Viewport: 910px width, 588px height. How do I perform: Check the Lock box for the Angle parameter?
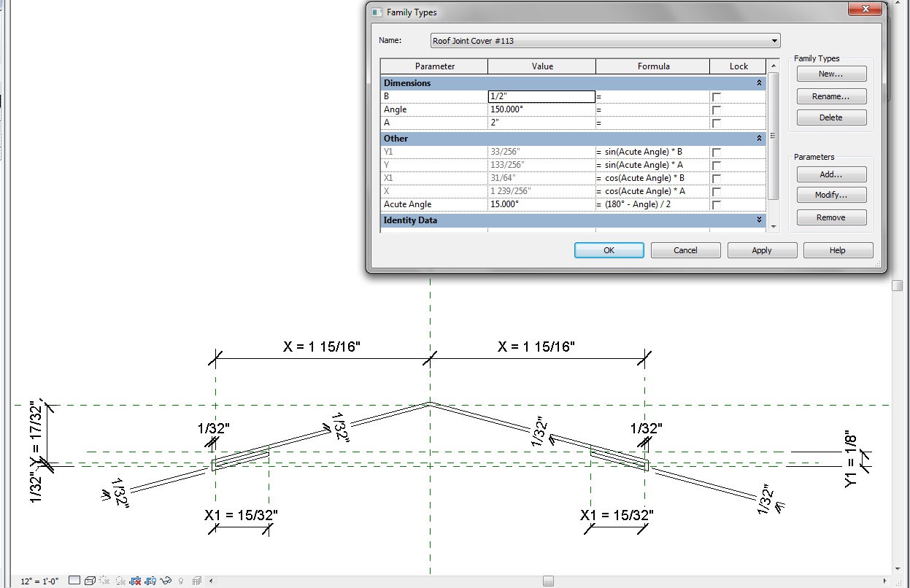(716, 109)
